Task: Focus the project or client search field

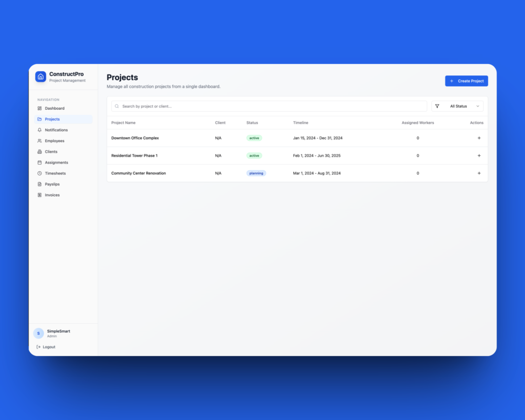Action: [272, 106]
